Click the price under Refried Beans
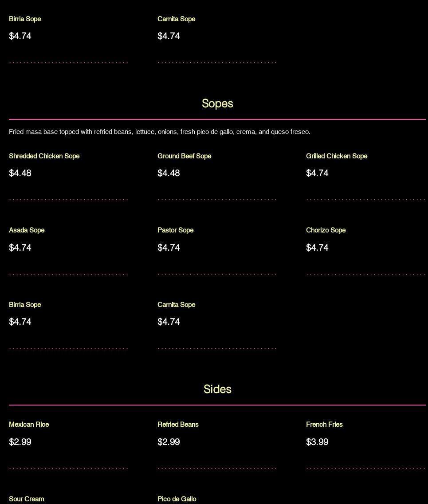Viewport: 428px width, 504px height. (x=169, y=442)
